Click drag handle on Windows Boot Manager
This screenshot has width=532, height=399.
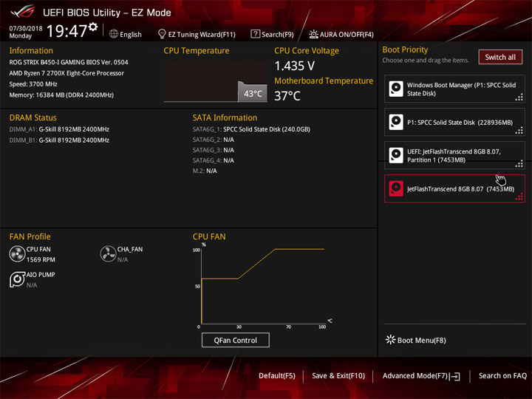point(519,98)
